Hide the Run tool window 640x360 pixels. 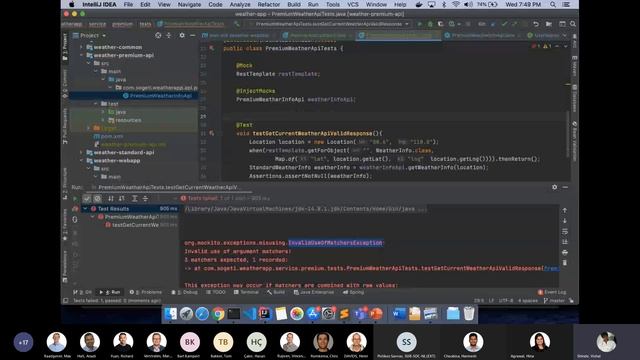565,187
